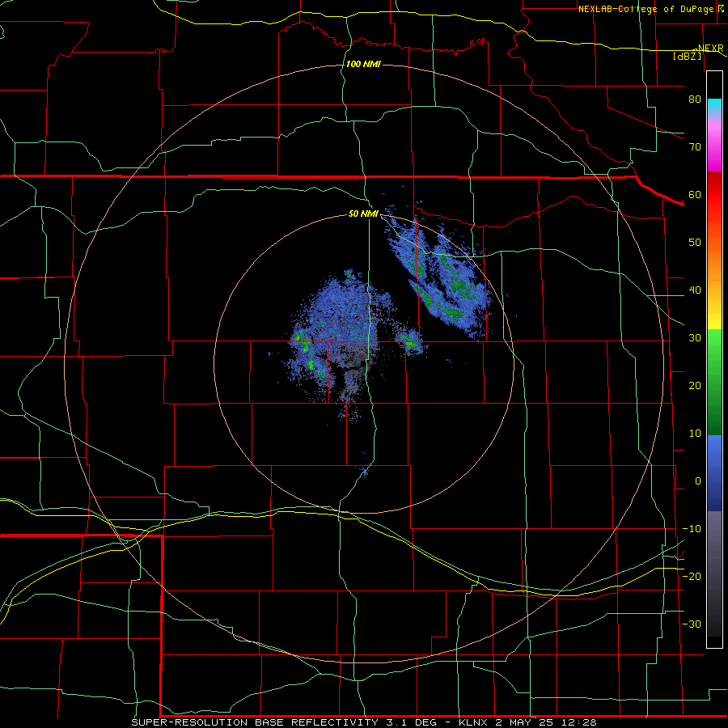Click the 50 NMI range ring label
Screen dimensions: 728x728
point(363,214)
